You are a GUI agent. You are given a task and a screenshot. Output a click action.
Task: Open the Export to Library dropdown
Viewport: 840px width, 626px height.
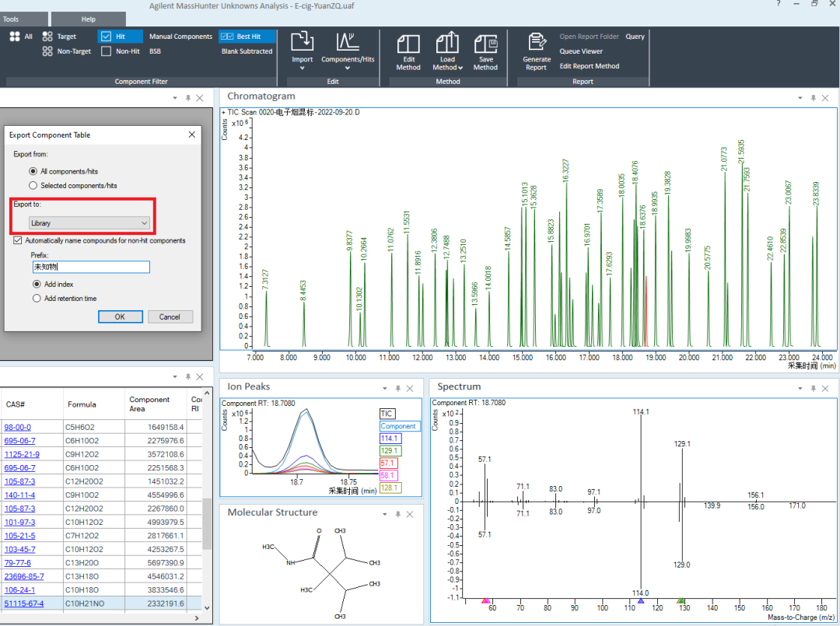click(x=89, y=222)
